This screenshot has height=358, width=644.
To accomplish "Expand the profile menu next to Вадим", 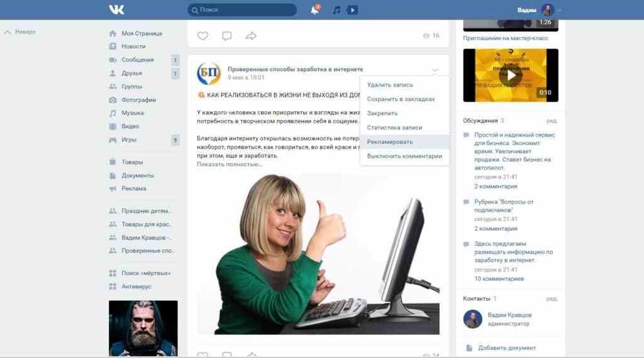I will tap(559, 11).
